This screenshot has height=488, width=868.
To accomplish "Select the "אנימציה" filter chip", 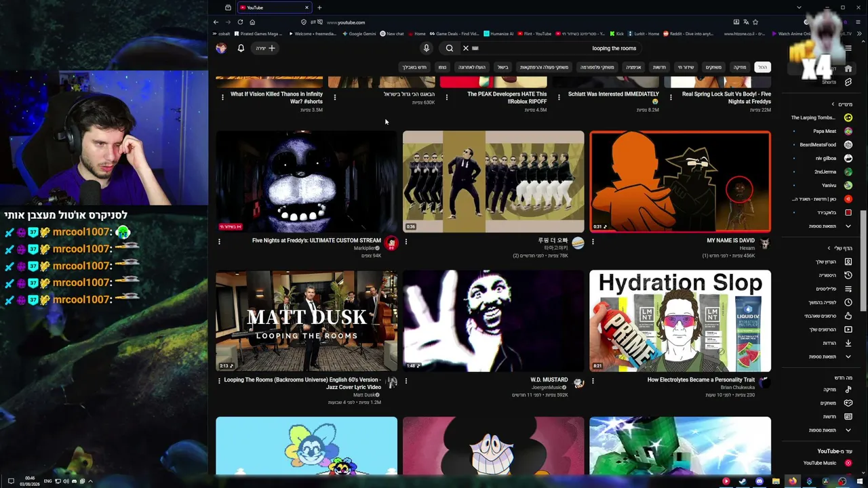I will (633, 67).
